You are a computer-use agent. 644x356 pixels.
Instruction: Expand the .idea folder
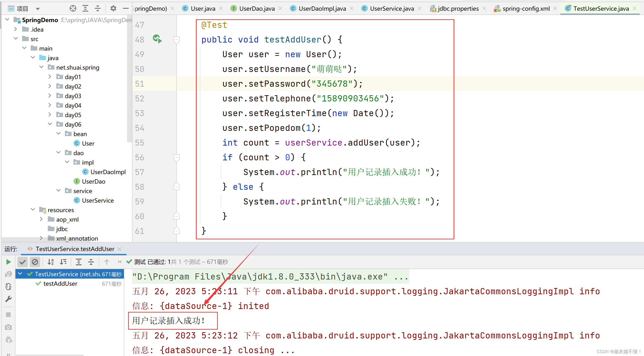pos(16,29)
